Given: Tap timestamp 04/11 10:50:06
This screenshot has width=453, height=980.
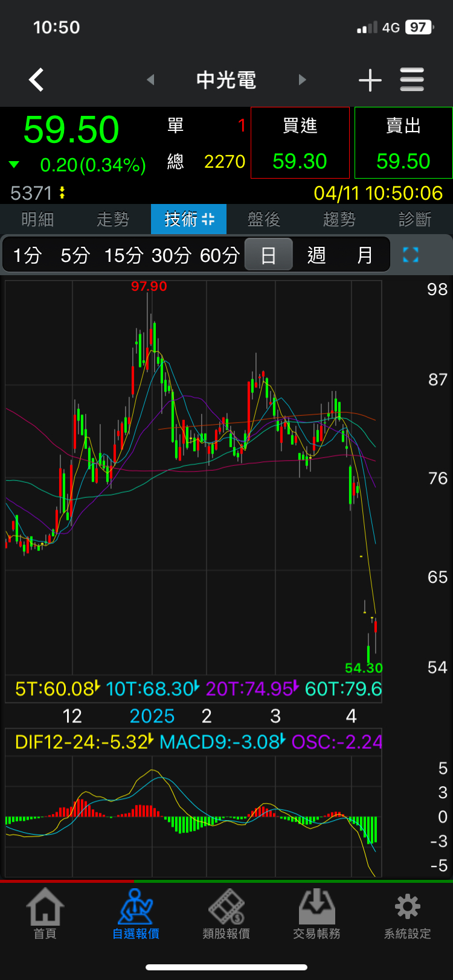Looking at the screenshot, I should click(x=379, y=193).
